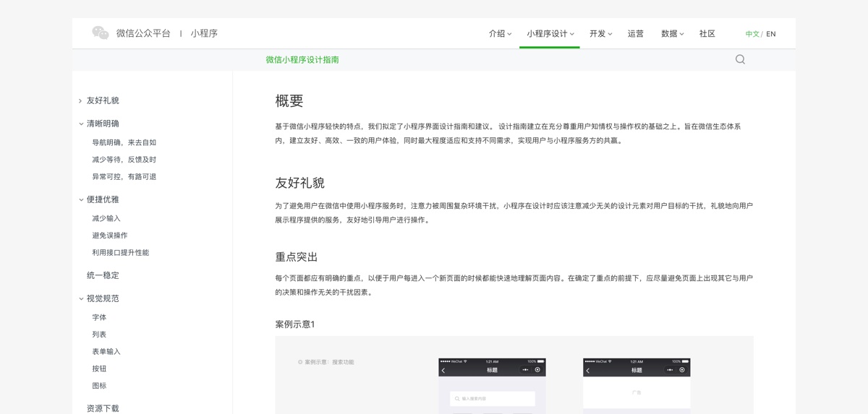Screen dimensions: 868x414
Task: Click the 友好礼貌 content heading
Action: (x=299, y=183)
